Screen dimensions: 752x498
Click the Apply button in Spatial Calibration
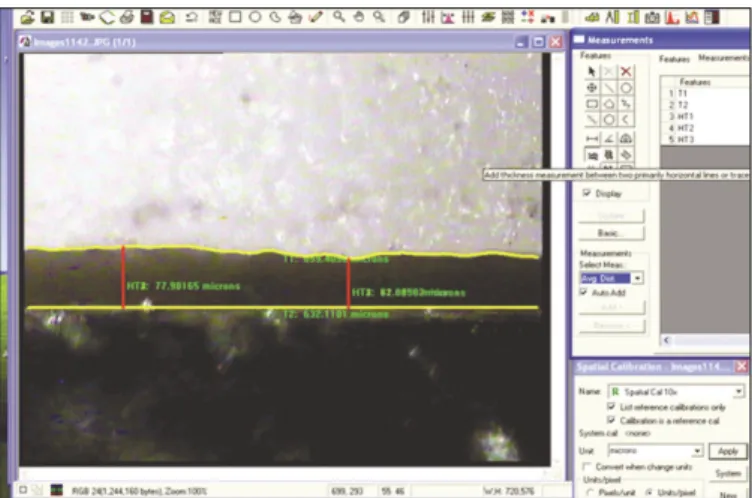pos(728,451)
